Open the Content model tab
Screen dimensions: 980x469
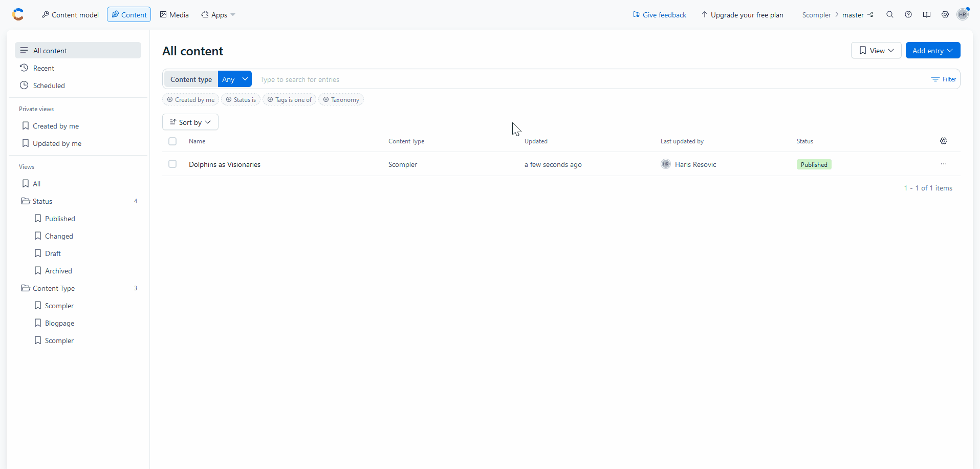[70, 15]
